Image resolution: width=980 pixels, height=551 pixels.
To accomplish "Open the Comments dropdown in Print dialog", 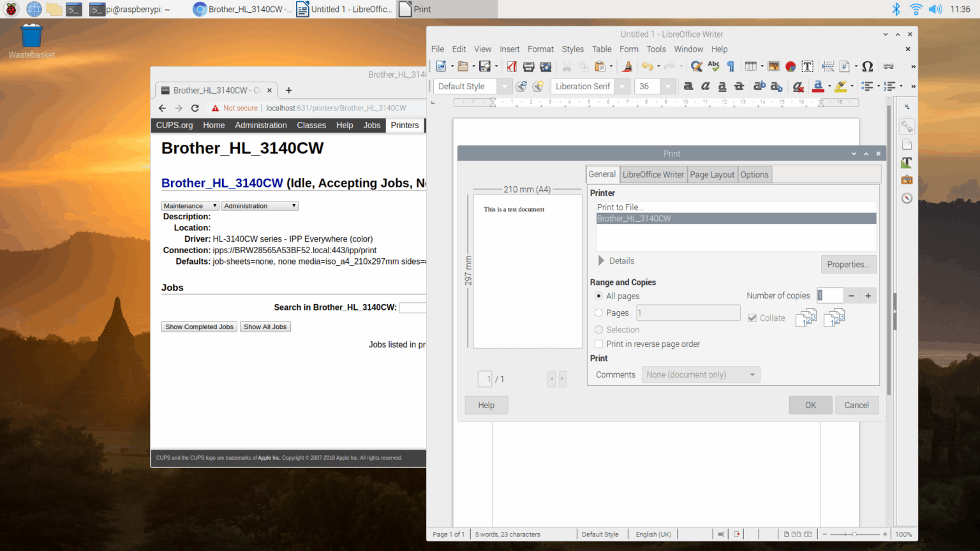I will 701,374.
